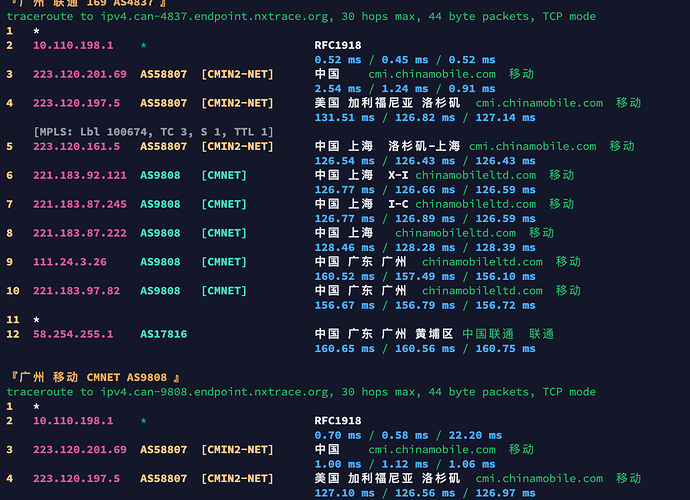Select latency value 156.72 ms
Screen dimensions: 690x500
[506, 305]
